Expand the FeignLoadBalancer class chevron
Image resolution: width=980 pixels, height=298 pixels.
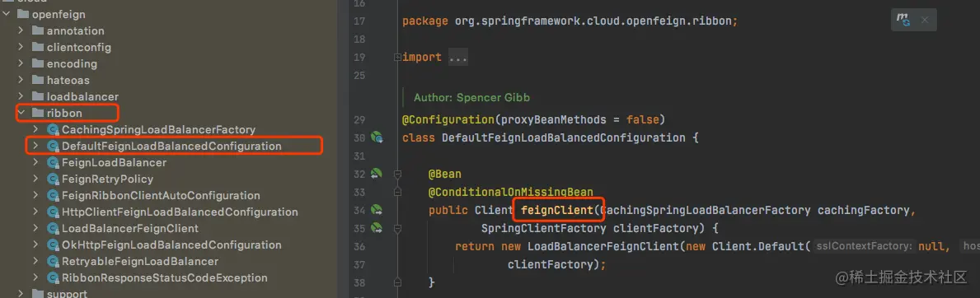(x=35, y=162)
